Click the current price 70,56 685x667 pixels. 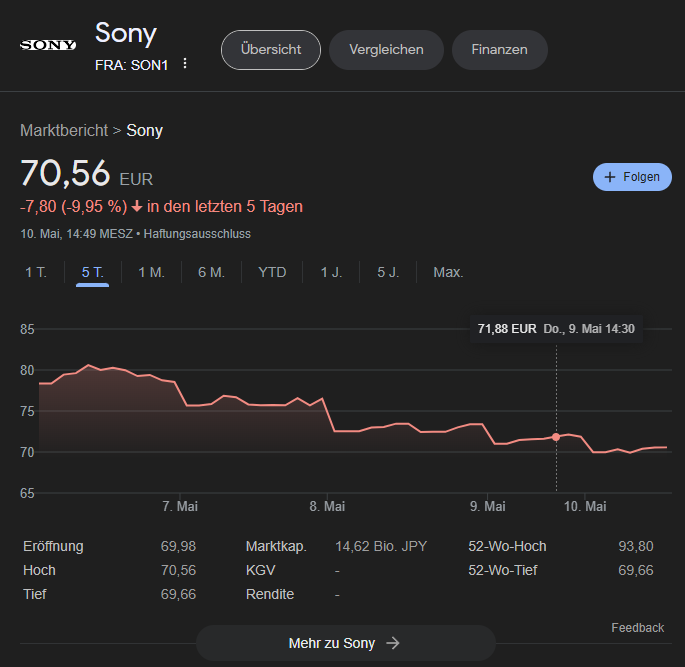click(65, 173)
